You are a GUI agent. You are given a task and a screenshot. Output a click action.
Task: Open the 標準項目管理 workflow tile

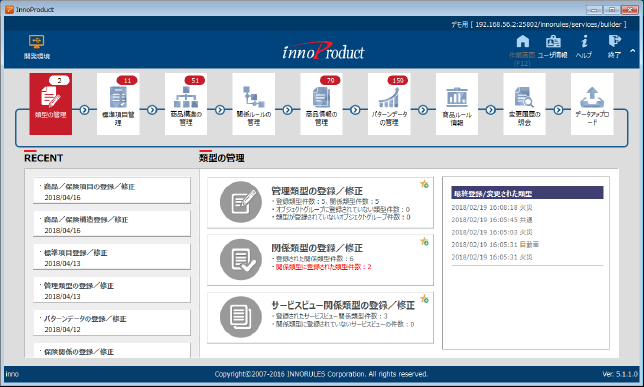118,104
